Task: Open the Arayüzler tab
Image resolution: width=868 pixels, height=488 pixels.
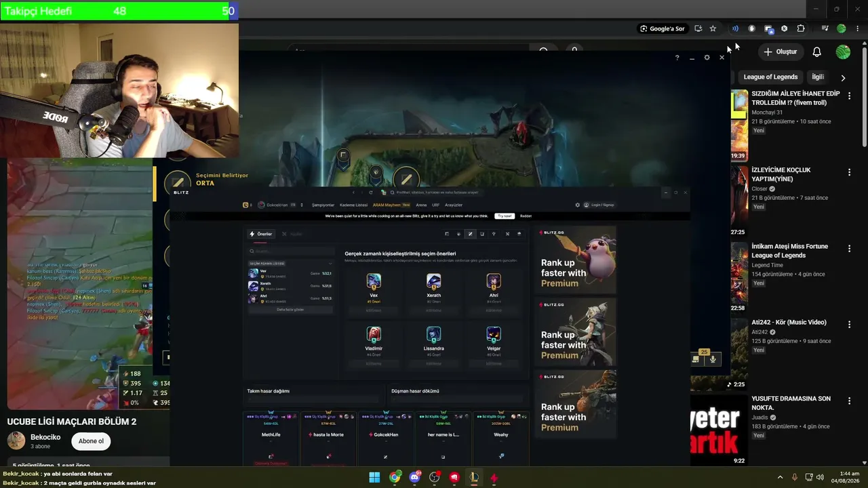Action: (x=454, y=205)
